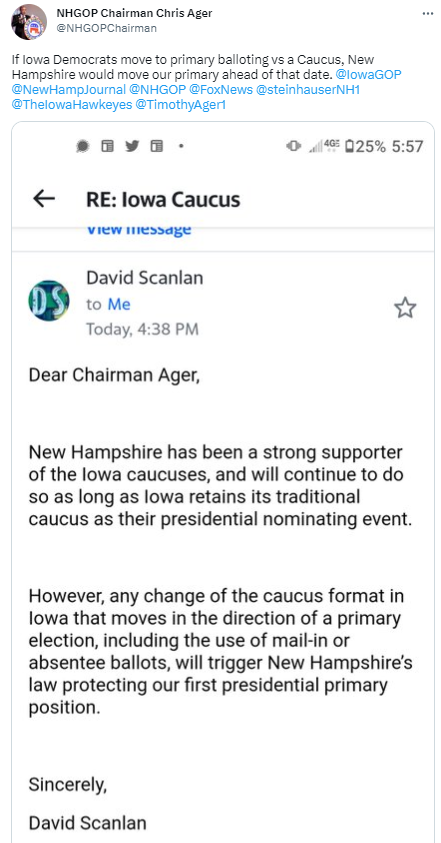This screenshot has width=441, height=843.
Task: Tap the 'Me' recipient link
Action: [x=119, y=304]
